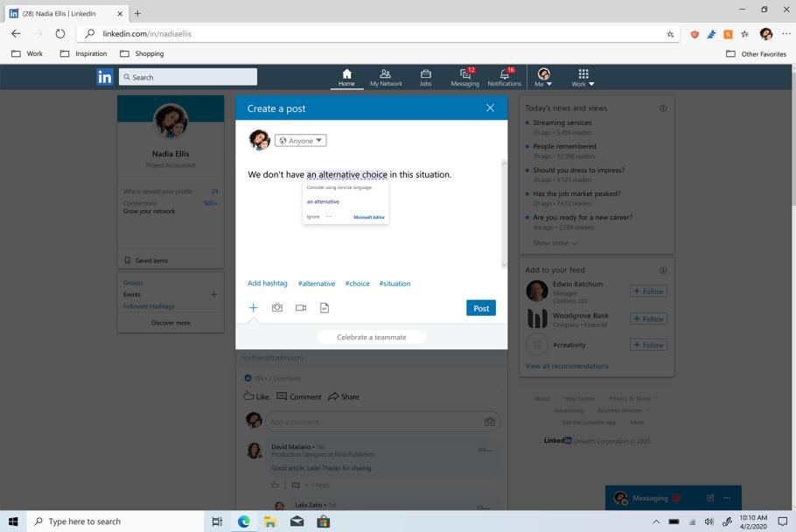The height and width of the screenshot is (532, 796).
Task: Switch to the Nadia Ellis LinkedIn browser tab
Action: click(x=61, y=14)
